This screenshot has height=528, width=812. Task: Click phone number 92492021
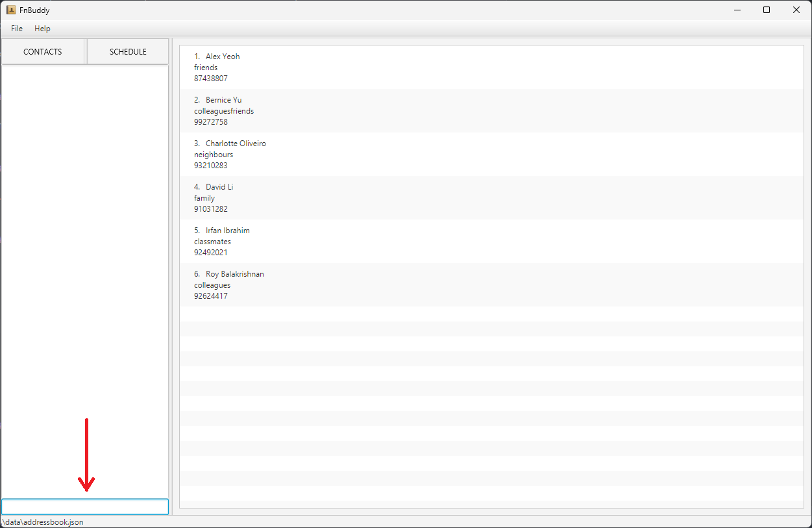coord(211,253)
